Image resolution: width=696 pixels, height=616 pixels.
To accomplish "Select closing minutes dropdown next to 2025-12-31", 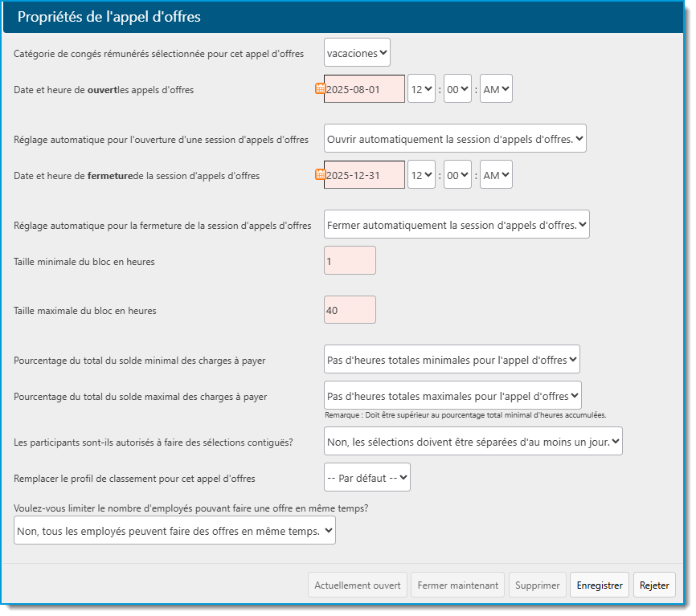I will pos(457,175).
